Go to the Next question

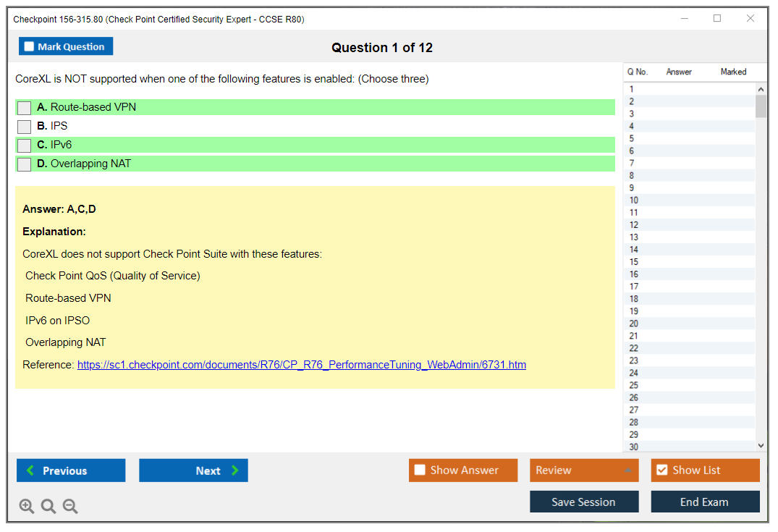193,470
